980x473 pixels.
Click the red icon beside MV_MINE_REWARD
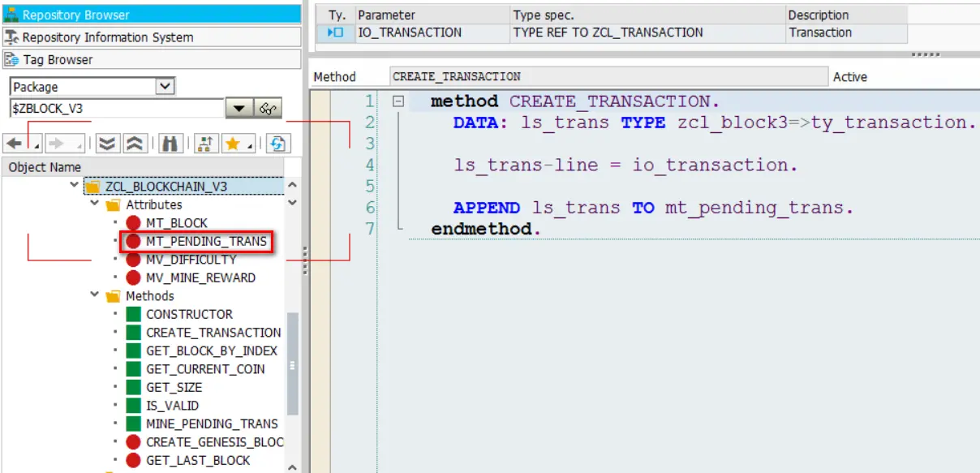pyautogui.click(x=133, y=277)
